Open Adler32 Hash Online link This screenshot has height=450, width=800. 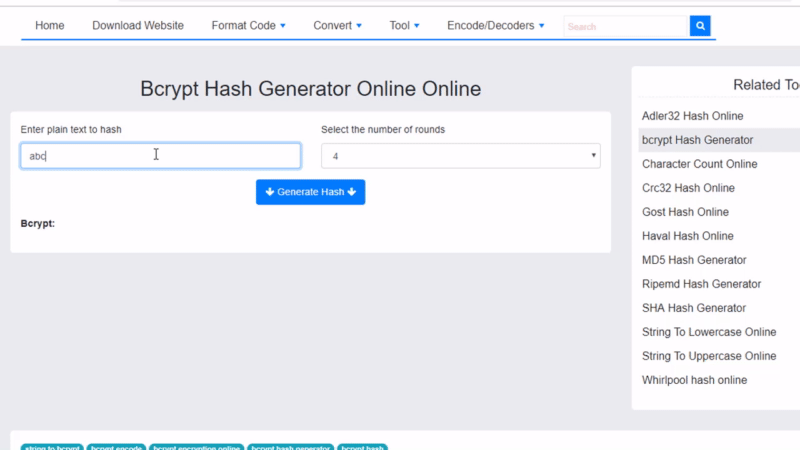pyautogui.click(x=692, y=116)
